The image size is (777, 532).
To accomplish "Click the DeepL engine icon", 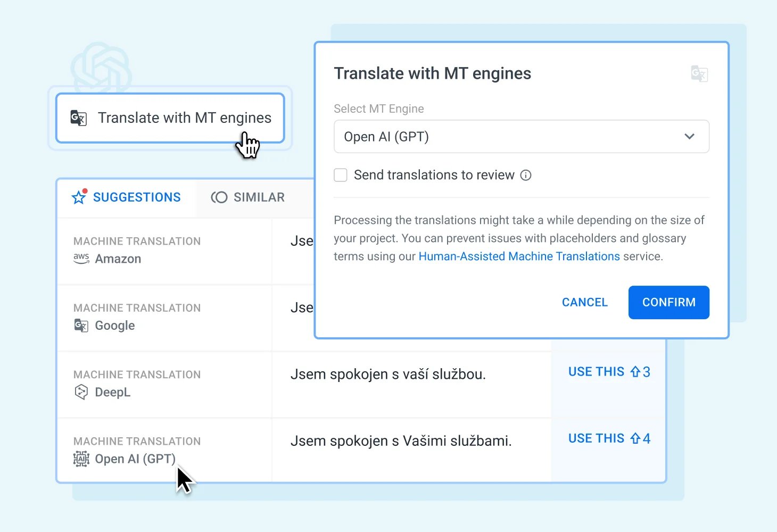I will (81, 392).
